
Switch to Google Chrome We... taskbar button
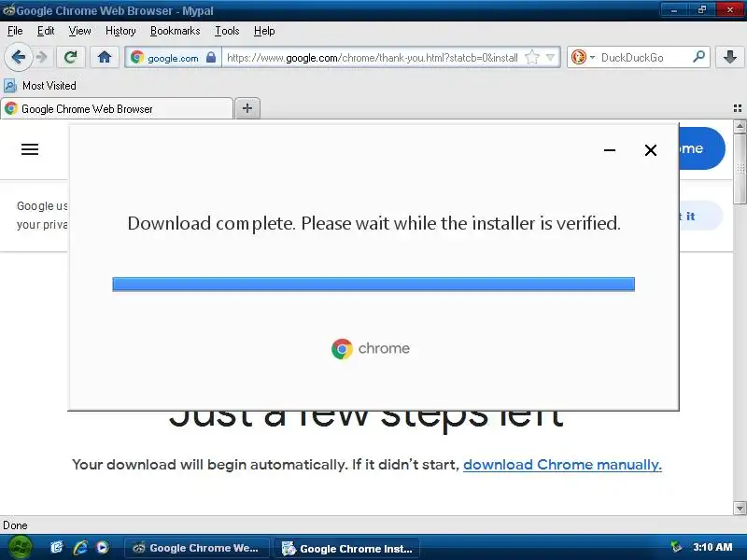tap(197, 548)
